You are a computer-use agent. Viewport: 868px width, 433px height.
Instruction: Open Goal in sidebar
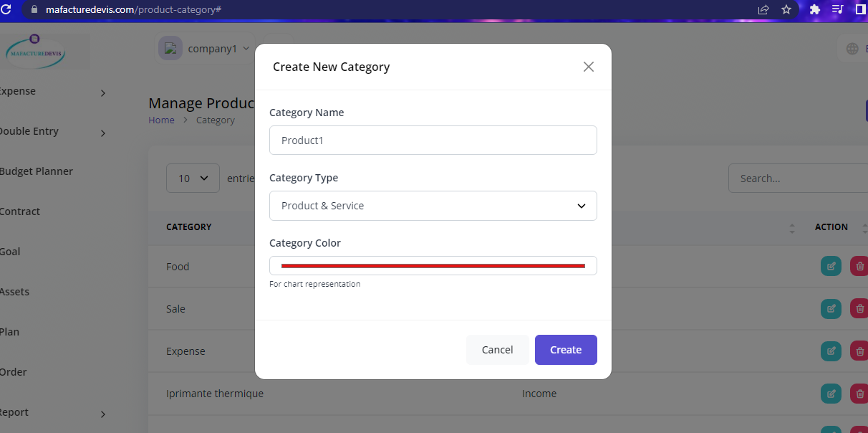coord(10,252)
